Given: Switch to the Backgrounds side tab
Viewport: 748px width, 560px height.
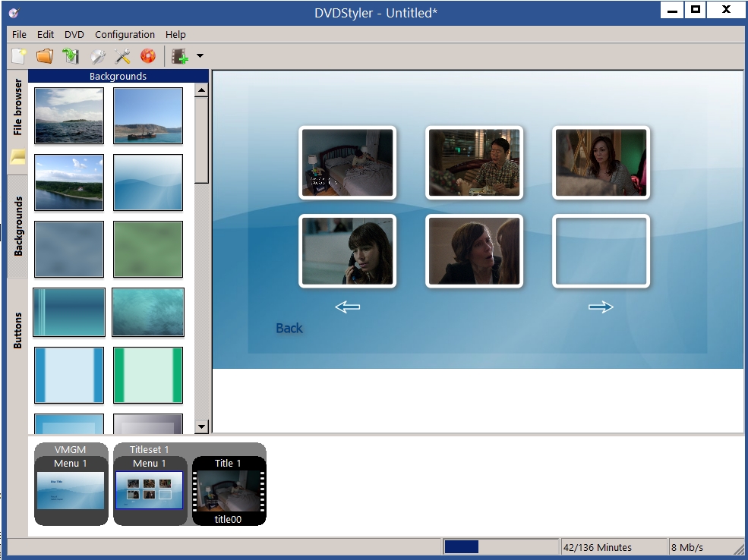Looking at the screenshot, I should (17, 226).
